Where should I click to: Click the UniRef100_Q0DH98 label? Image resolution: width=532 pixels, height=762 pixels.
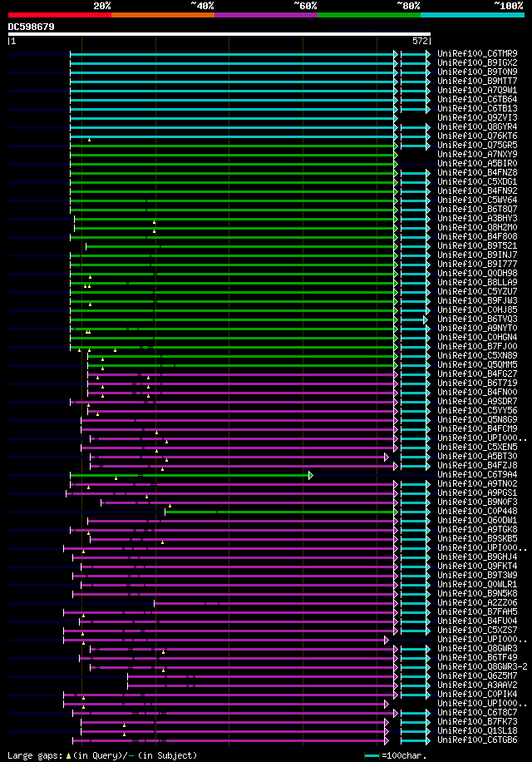tap(477, 273)
